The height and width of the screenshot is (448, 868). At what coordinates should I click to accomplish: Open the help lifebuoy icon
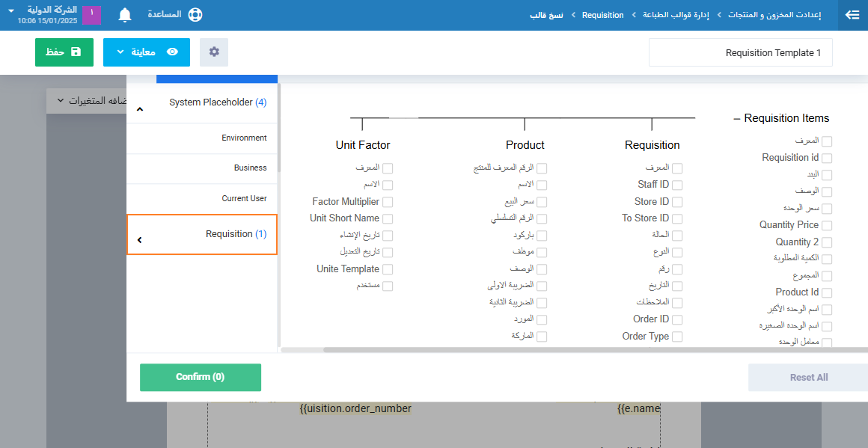(x=195, y=15)
